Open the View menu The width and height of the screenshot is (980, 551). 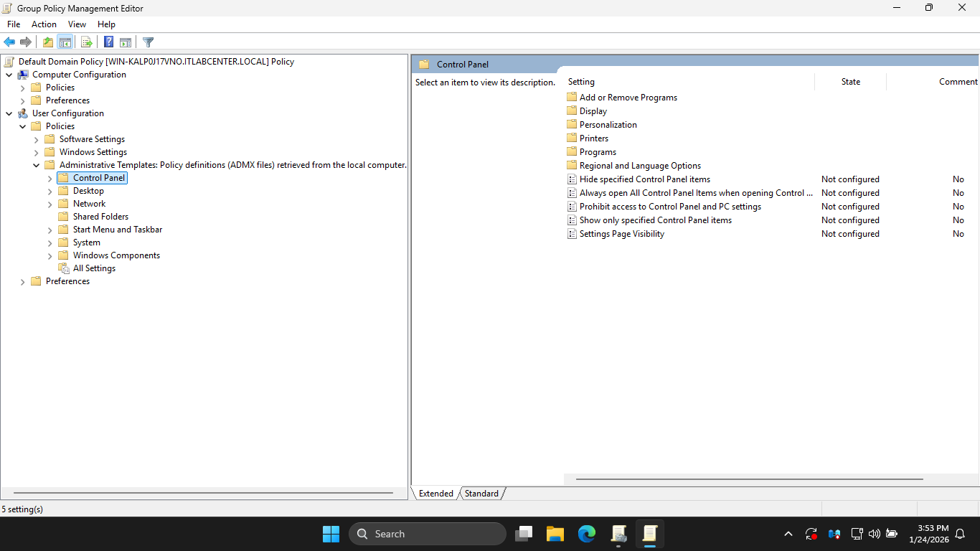(x=77, y=24)
